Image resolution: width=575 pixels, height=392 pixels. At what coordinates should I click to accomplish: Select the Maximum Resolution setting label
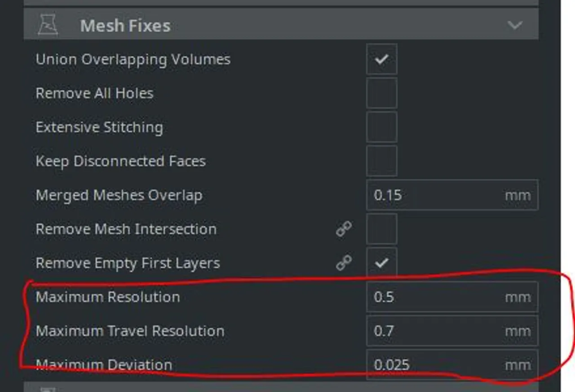[108, 297]
